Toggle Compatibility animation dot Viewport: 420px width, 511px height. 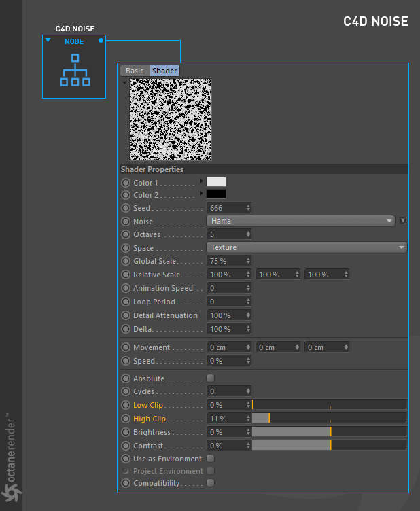coord(126,483)
